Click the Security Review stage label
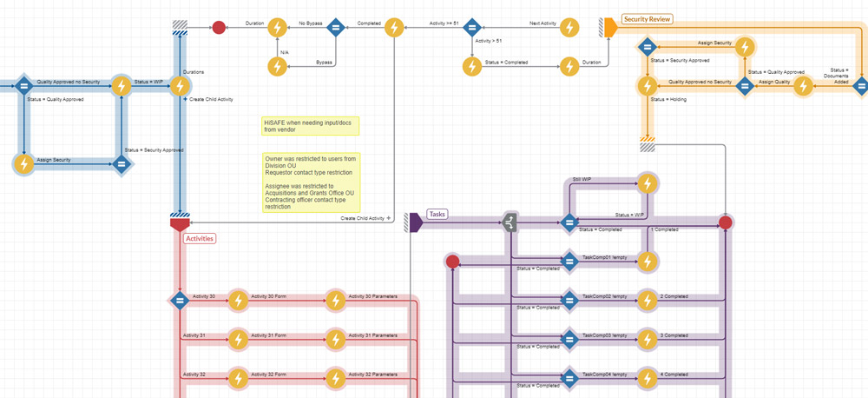Screen dimensions: 868x398 647,18
